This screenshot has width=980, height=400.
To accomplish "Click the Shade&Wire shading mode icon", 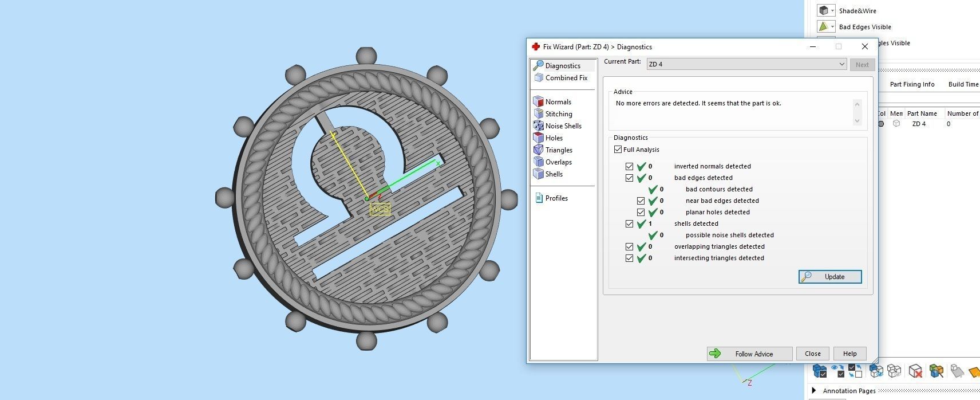I will (823, 10).
